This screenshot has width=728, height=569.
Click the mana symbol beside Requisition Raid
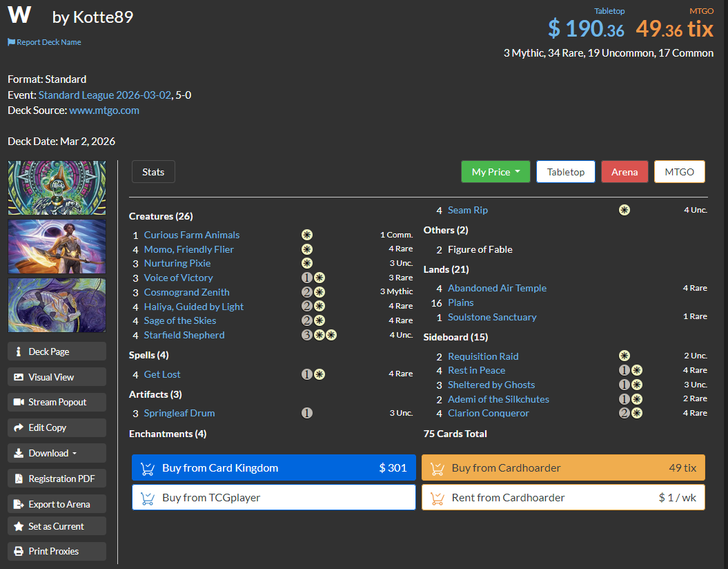(x=624, y=356)
